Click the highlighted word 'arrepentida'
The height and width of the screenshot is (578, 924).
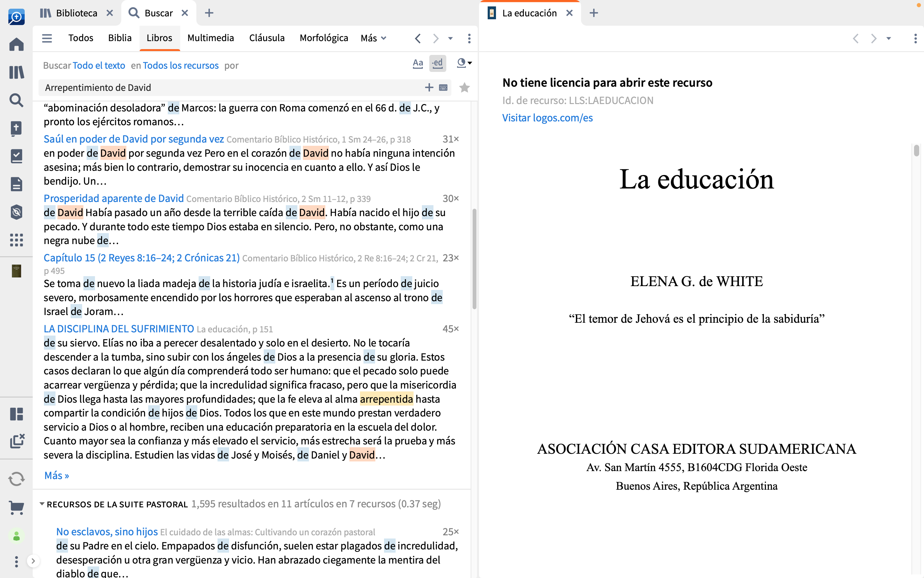386,399
